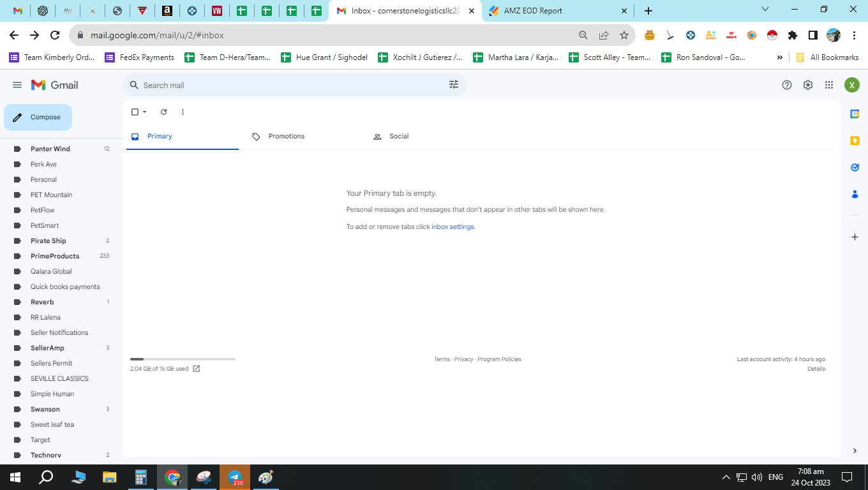Open a new browser tab
The height and width of the screenshot is (490, 868).
648,11
